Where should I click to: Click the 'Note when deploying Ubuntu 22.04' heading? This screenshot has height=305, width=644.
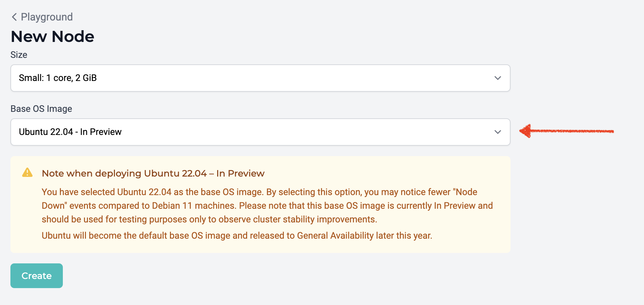click(x=153, y=173)
